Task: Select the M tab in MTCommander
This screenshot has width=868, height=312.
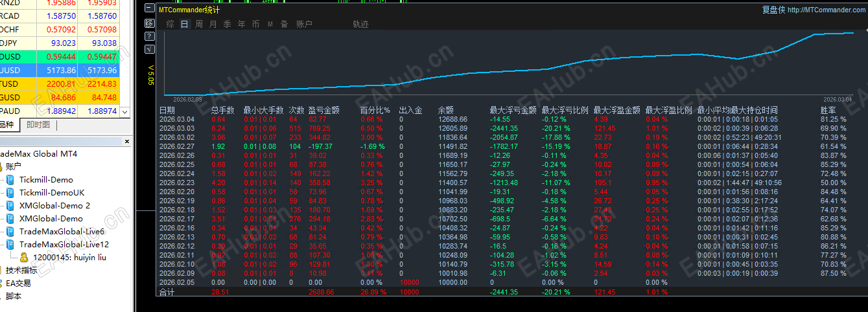Action: click(270, 24)
